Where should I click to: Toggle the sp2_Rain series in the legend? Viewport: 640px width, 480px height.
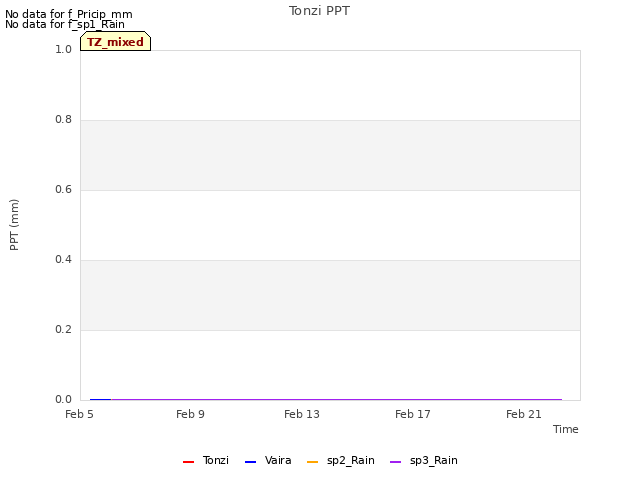click(x=340, y=460)
